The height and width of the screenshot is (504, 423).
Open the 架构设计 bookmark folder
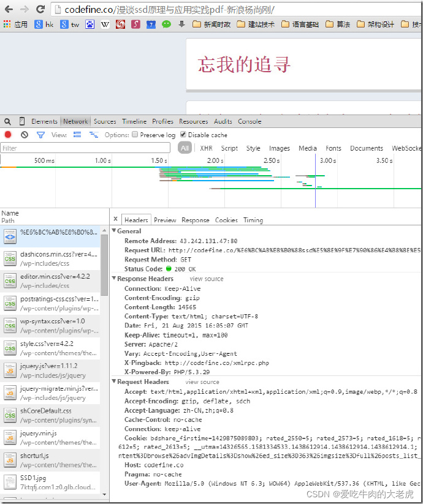pos(376,24)
